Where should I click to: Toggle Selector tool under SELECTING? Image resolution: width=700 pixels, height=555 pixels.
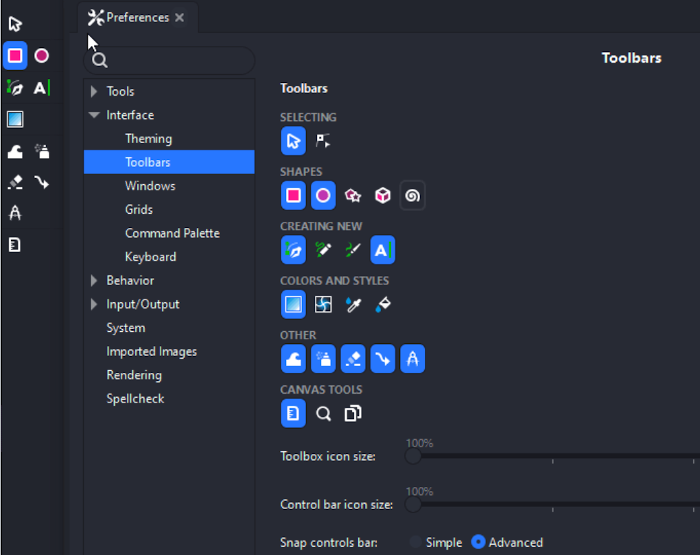tap(293, 141)
